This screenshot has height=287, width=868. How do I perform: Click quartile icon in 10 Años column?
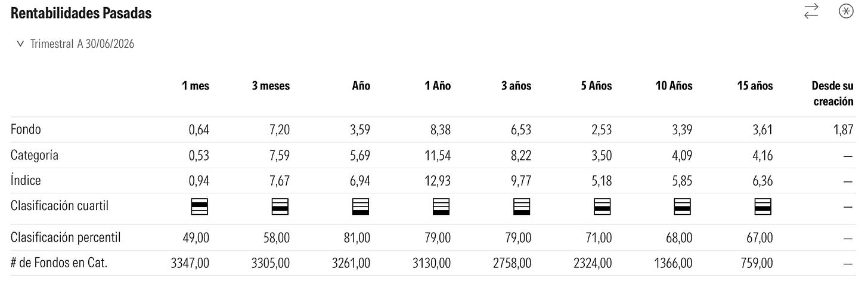pos(683,206)
